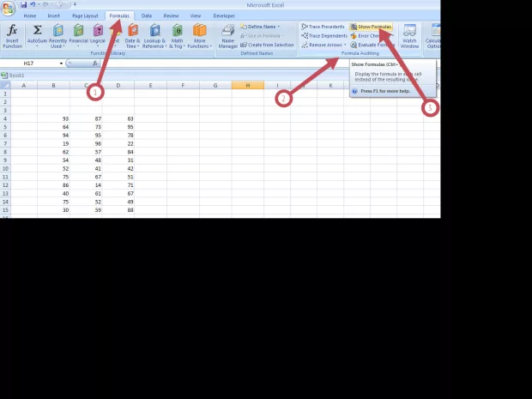Click cell containing 96
This screenshot has width=532, height=399.
[x=86, y=143]
